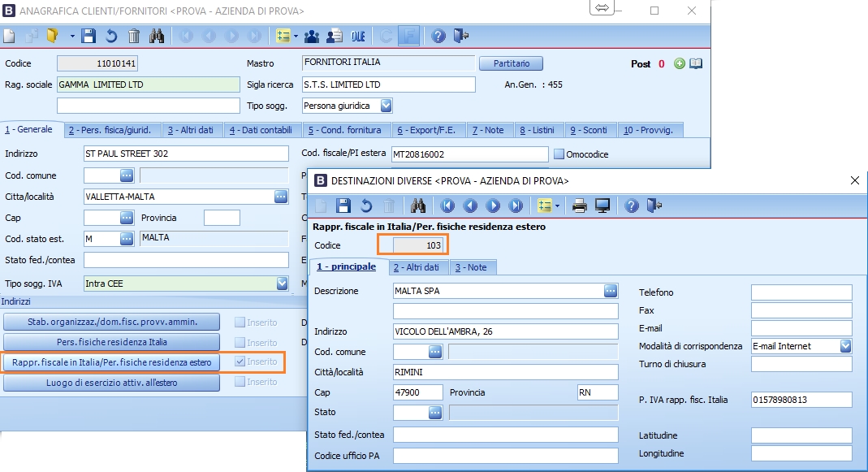Screen dimensions: 868x472
Task: Click the printer icon in Destinazioni Diverse toolbar
Action: 580,206
